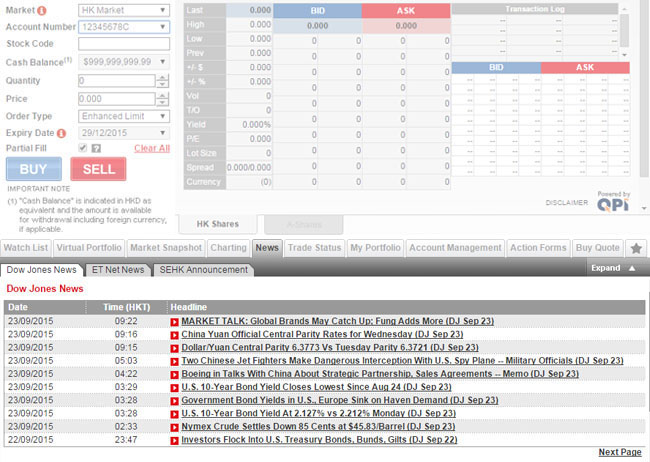
Task: Open the Market Snapshot tab
Action: [x=166, y=248]
